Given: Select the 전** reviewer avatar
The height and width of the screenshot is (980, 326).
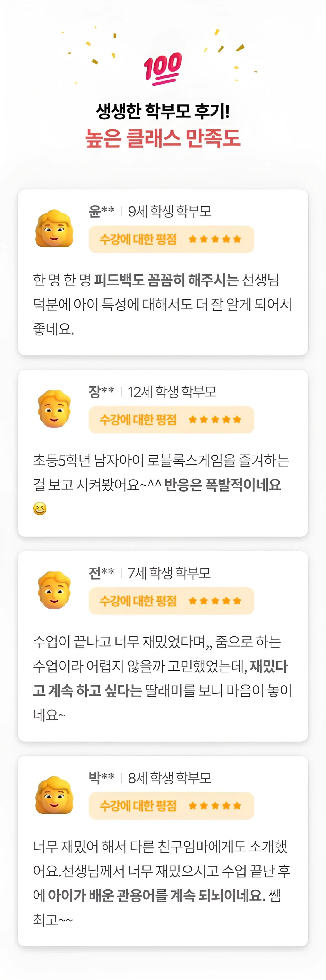Looking at the screenshot, I should pyautogui.click(x=54, y=590).
